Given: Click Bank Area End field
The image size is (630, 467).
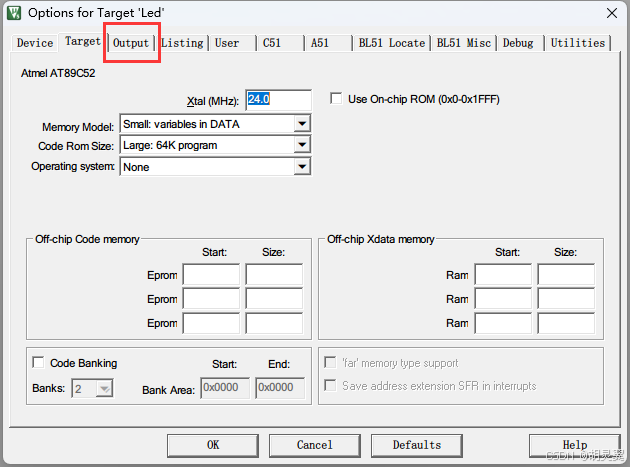Looking at the screenshot, I should 280,387.
